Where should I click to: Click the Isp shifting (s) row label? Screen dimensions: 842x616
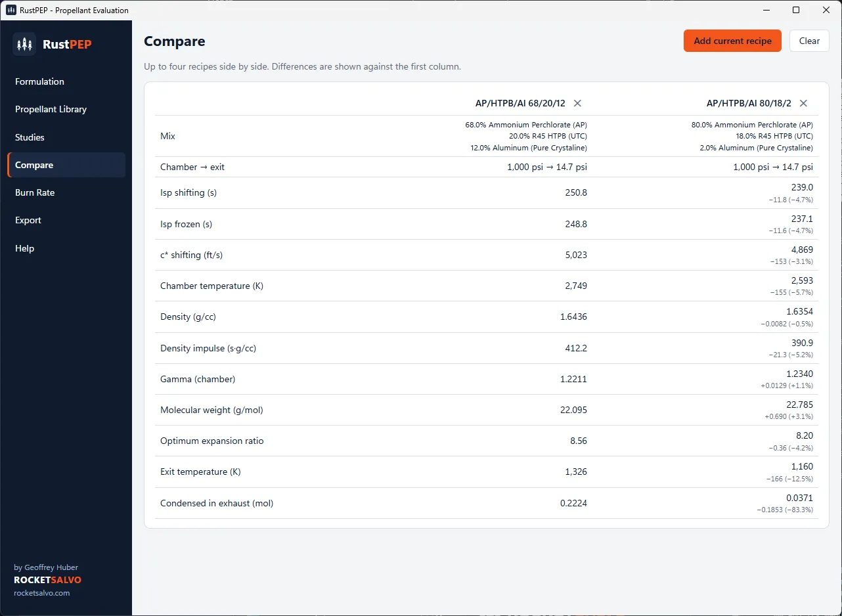click(188, 193)
